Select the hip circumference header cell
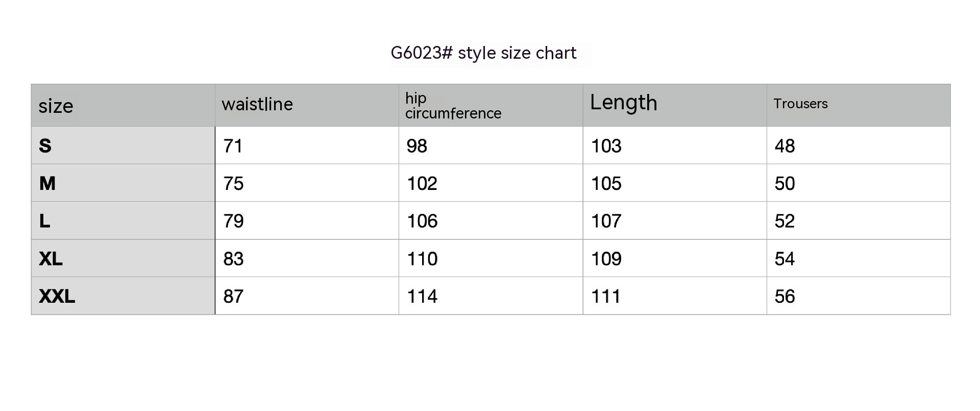The image size is (980, 411). [x=453, y=106]
